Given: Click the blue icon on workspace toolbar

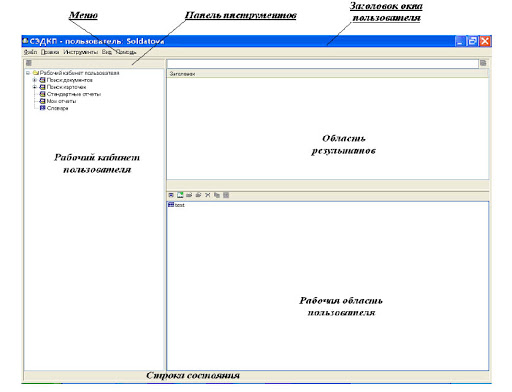Looking at the screenshot, I should click(x=171, y=195).
